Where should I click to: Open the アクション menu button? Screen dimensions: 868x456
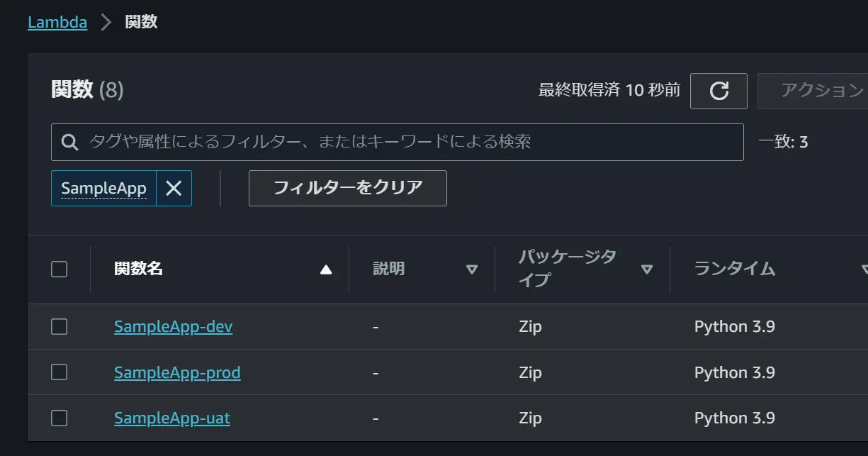click(x=813, y=91)
